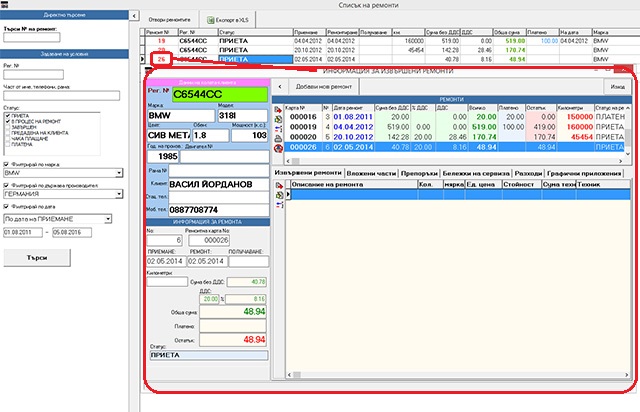Click the Експорт в XLS button
Image resolution: width=640 pixels, height=412 pixels.
pyautogui.click(x=228, y=20)
